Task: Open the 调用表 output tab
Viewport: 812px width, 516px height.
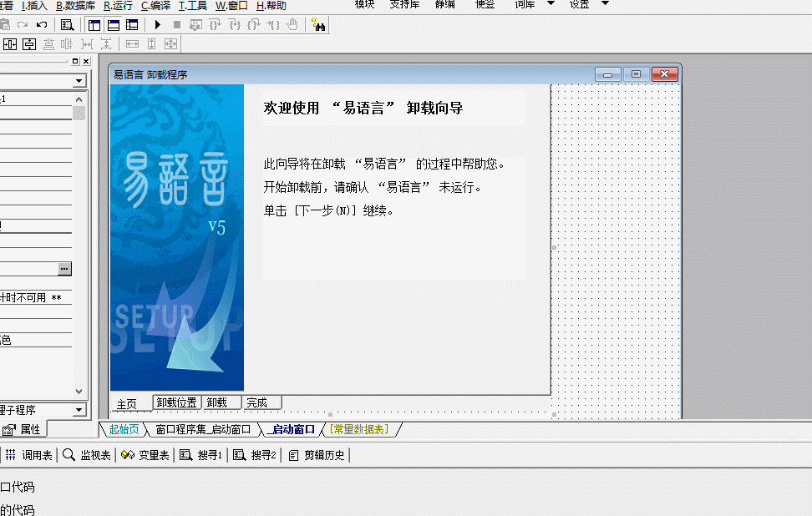Action: point(29,455)
